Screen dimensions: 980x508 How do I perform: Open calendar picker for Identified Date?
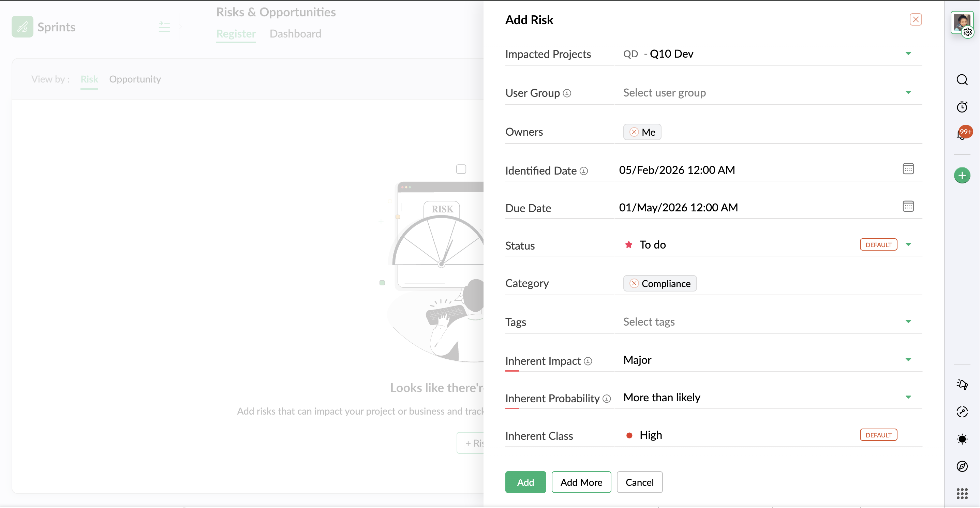coord(908,169)
